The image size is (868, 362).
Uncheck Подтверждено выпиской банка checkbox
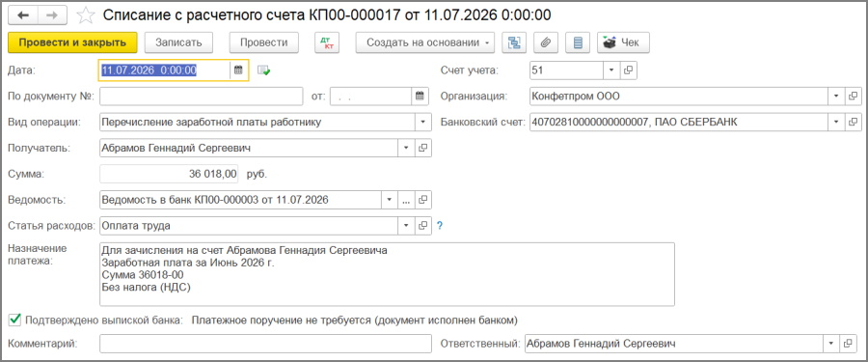click(14, 320)
